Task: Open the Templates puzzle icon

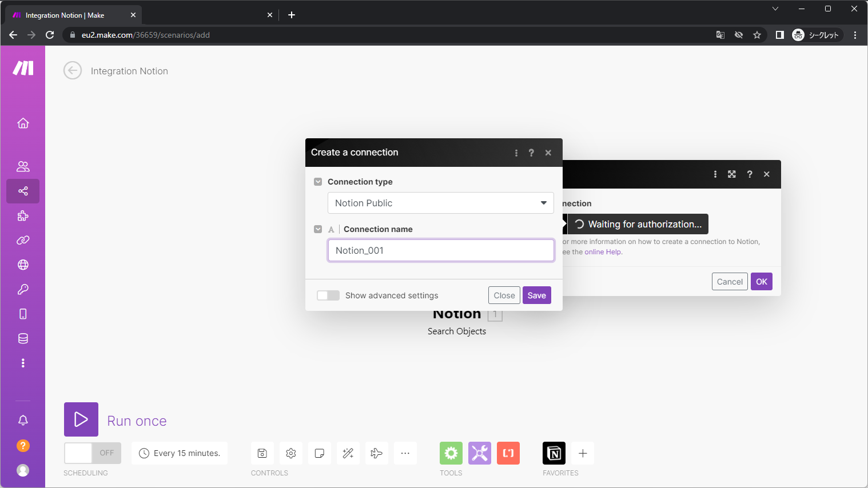Action: pyautogui.click(x=23, y=215)
